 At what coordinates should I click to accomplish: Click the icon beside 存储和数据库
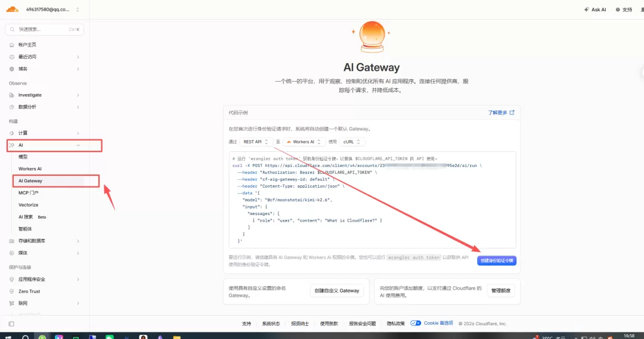pos(11,241)
